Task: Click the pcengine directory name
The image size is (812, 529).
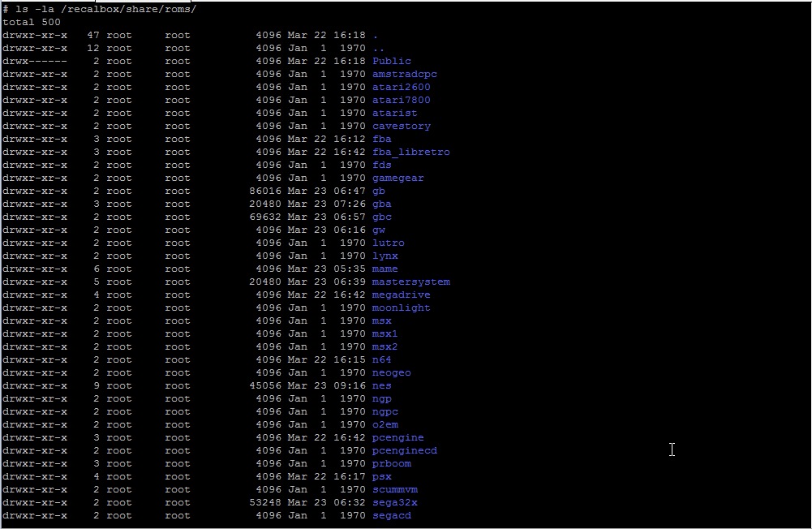Action: 397,437
